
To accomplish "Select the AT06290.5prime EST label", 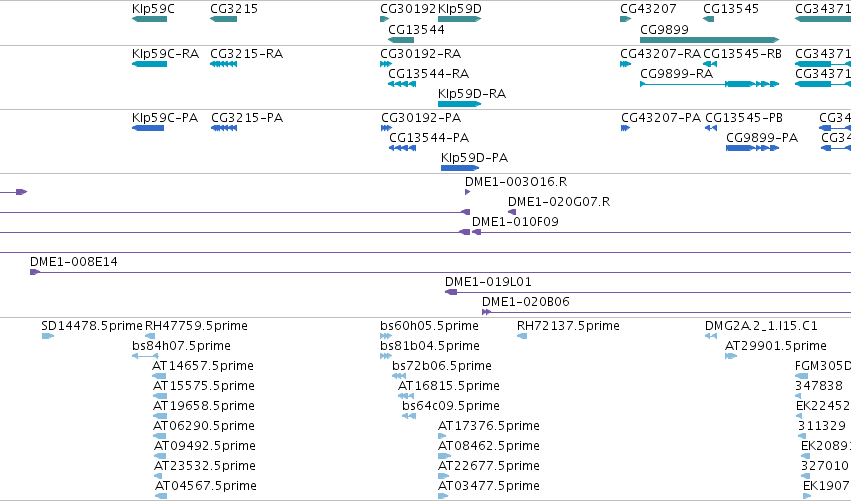I will coord(204,426).
